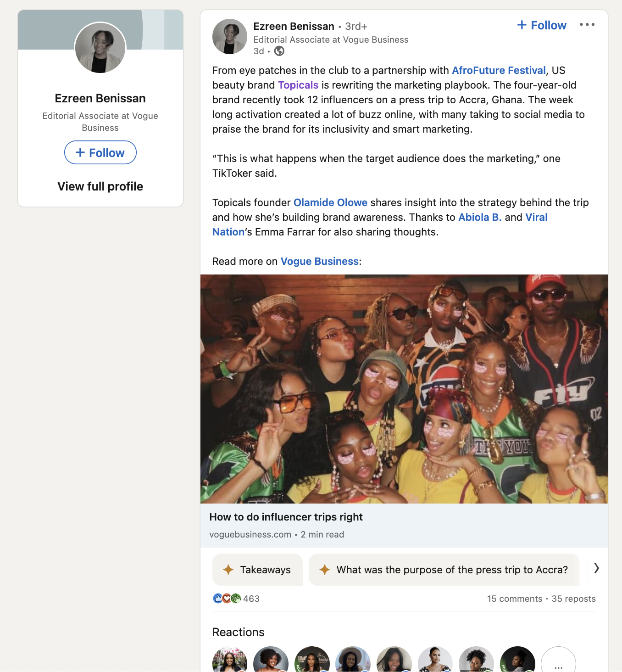Click the sparkle icon on Takeaways

[228, 570]
